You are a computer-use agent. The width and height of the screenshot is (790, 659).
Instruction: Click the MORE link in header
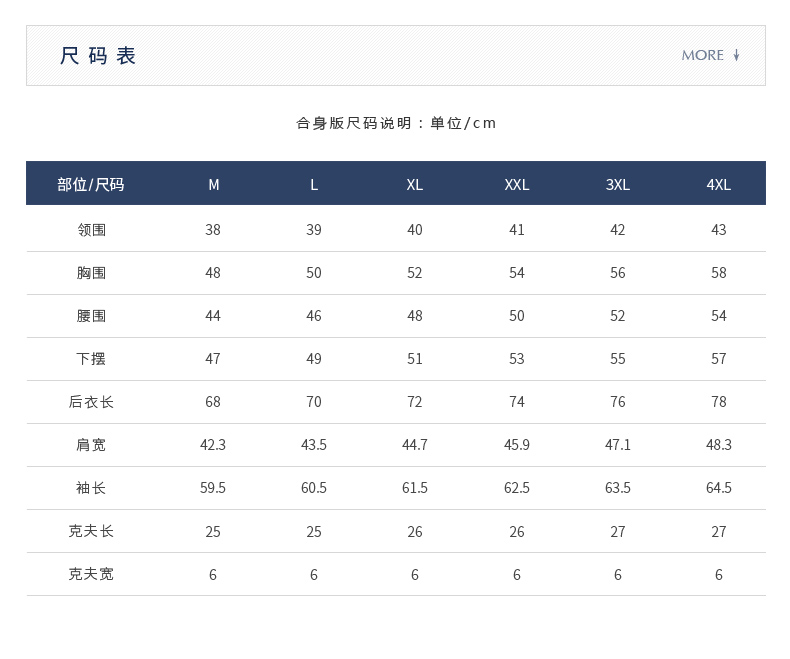coord(702,55)
